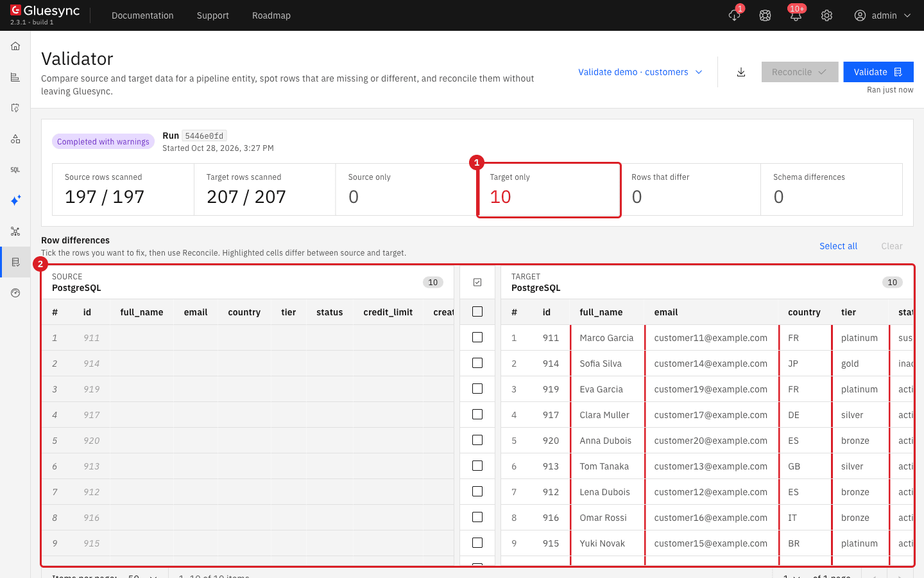
Task: Click credit_limit column header in source table
Action: [x=388, y=312]
